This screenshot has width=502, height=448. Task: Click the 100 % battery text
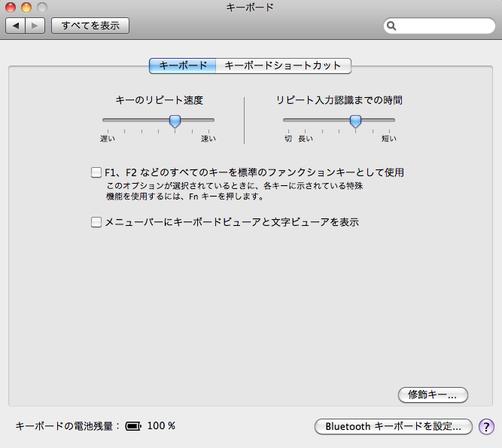161,426
